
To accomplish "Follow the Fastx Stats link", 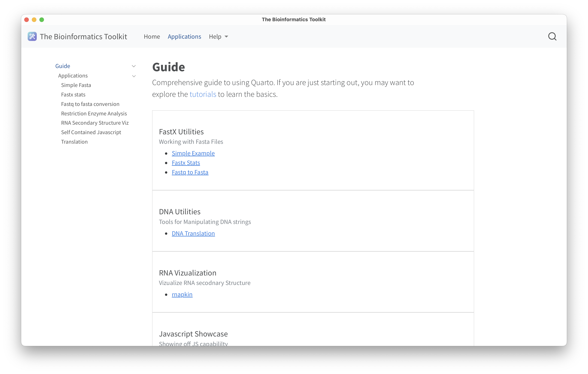I will 186,163.
